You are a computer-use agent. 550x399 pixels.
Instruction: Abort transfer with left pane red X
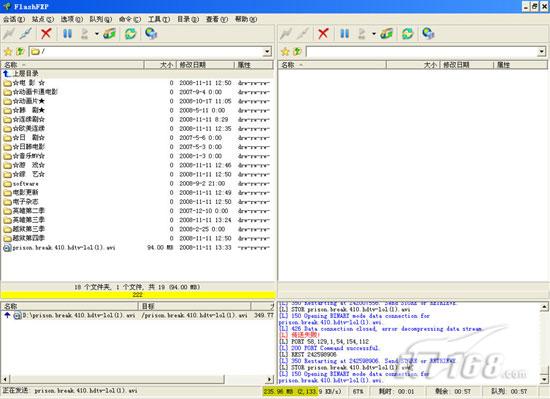click(46, 34)
